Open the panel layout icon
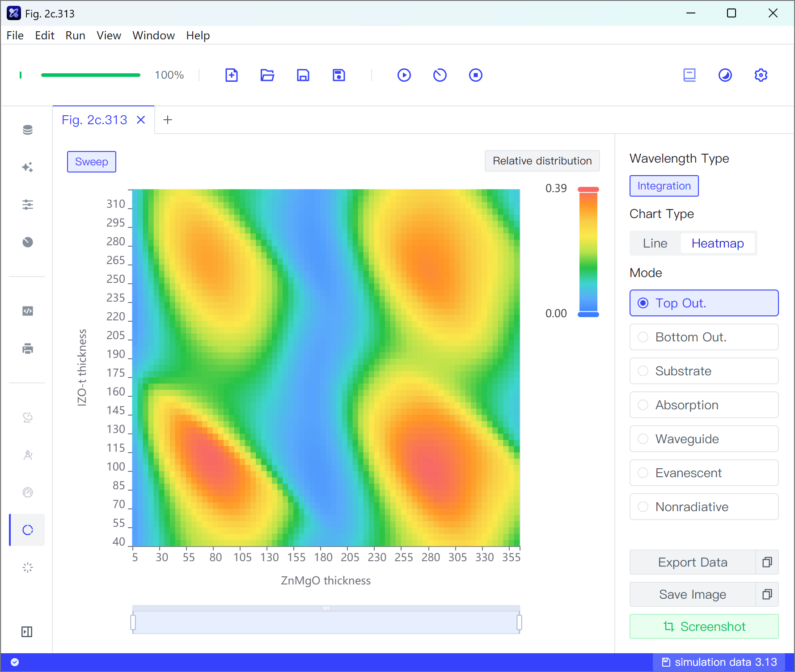Viewport: 795px width, 672px height. (689, 75)
